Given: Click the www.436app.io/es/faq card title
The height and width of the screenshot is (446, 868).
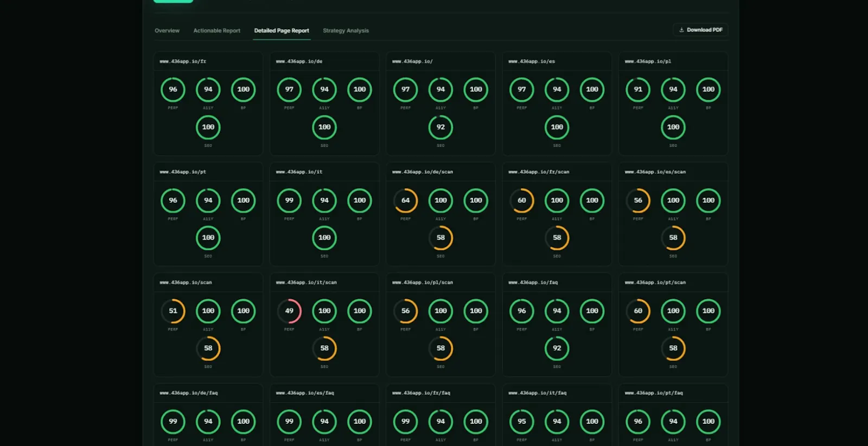Looking at the screenshot, I should pyautogui.click(x=305, y=393).
